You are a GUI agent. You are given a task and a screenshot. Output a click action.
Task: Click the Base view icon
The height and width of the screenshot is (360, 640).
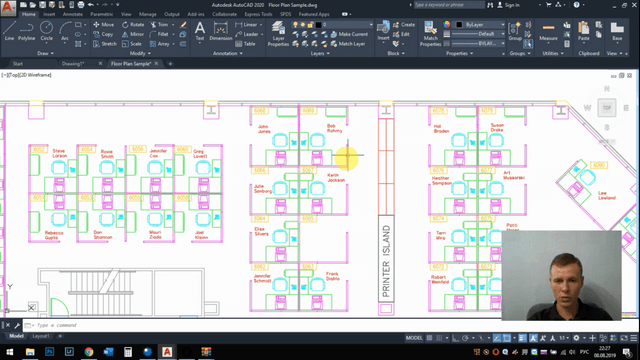coord(617,31)
